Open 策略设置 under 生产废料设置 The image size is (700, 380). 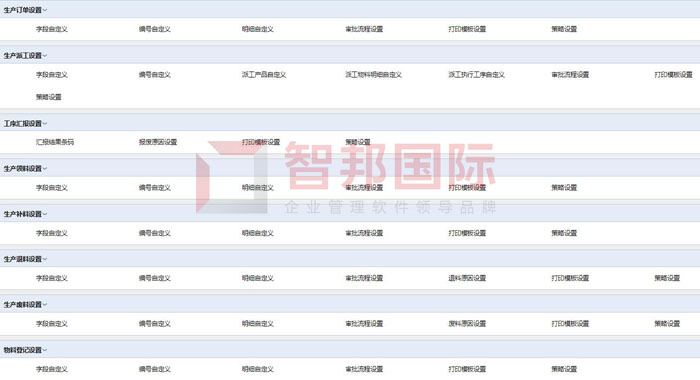[x=667, y=324]
